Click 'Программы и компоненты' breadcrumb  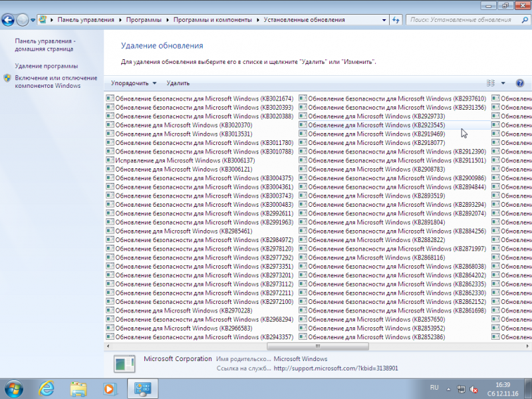tap(213, 20)
